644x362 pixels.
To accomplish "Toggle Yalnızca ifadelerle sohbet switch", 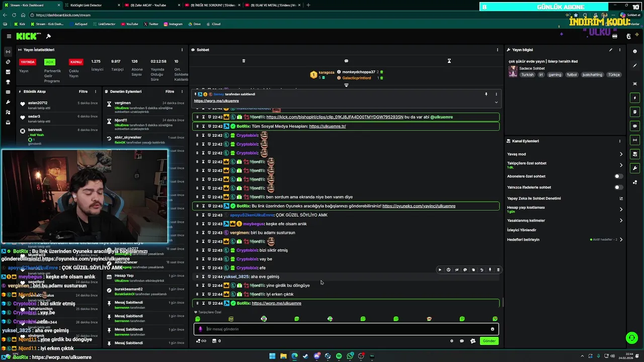I will point(618,188).
